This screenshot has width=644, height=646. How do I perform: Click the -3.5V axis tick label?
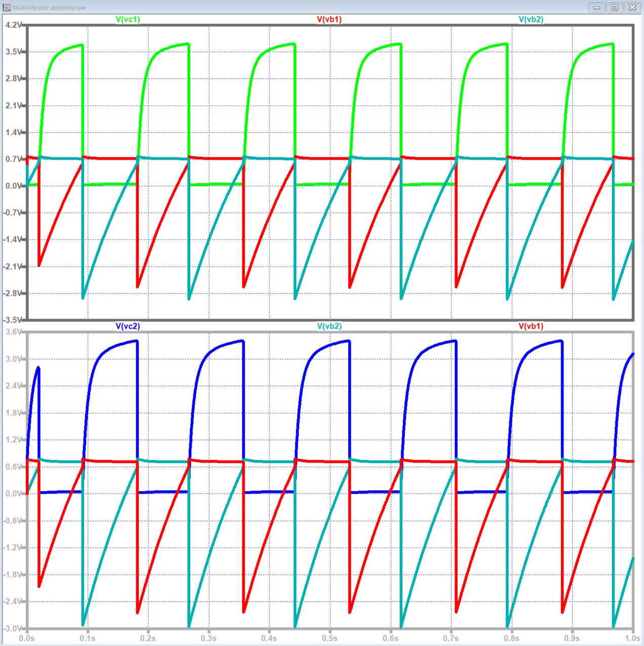click(13, 320)
